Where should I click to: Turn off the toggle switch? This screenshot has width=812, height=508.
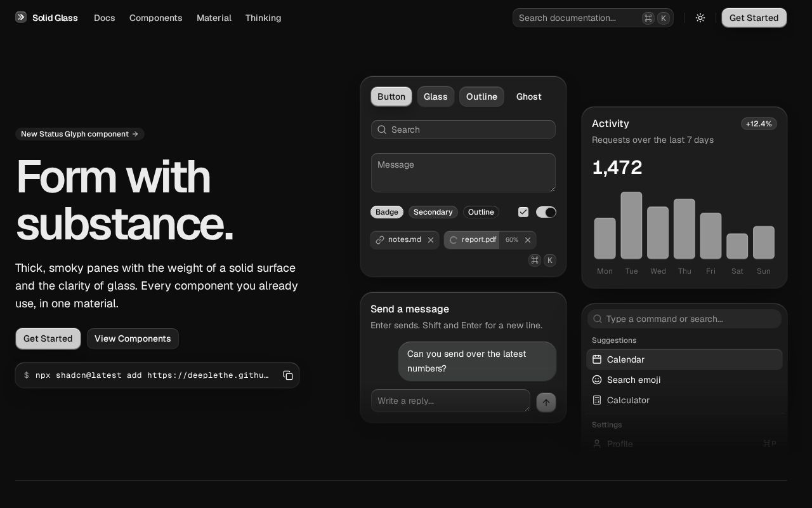pyautogui.click(x=546, y=212)
